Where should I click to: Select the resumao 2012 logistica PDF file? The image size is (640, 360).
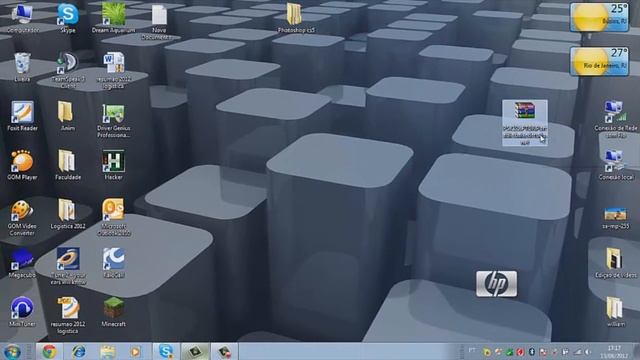coord(68,315)
